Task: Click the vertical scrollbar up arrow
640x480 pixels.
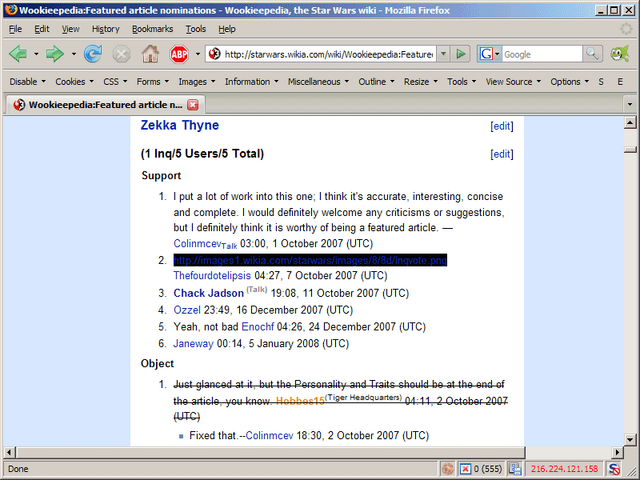Action: pyautogui.click(x=630, y=122)
